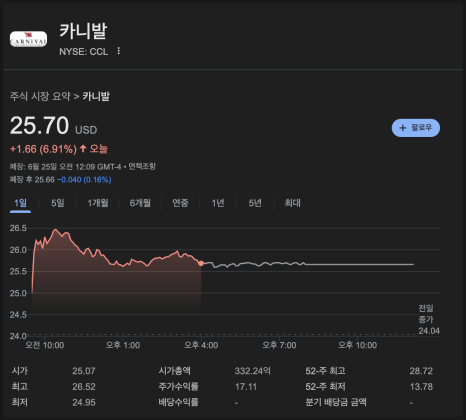Click the NYSE: CCL ticker text
Viewport: 466px width, 420px height.
(x=84, y=52)
